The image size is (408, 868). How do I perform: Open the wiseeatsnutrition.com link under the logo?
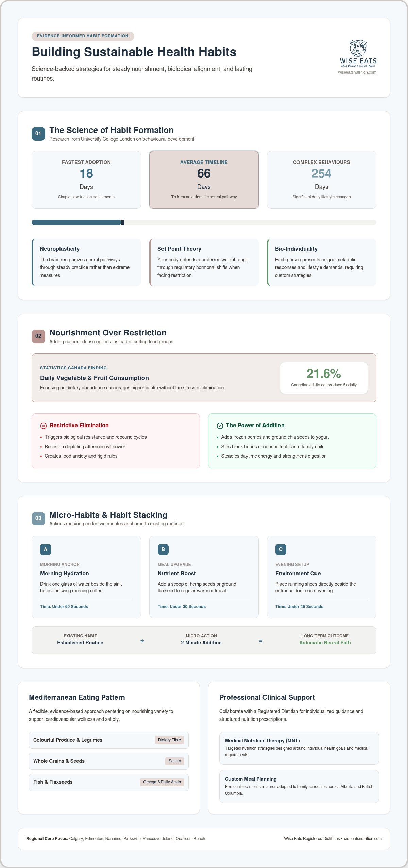tap(357, 72)
